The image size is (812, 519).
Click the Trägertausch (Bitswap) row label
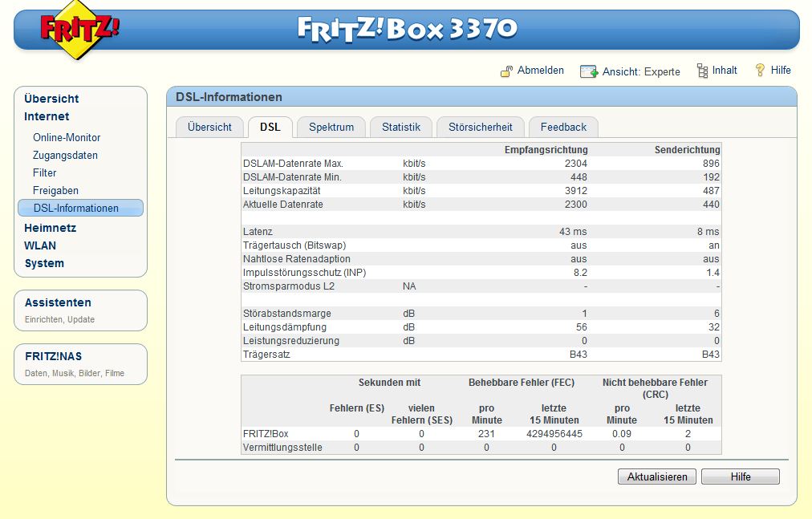tap(294, 245)
